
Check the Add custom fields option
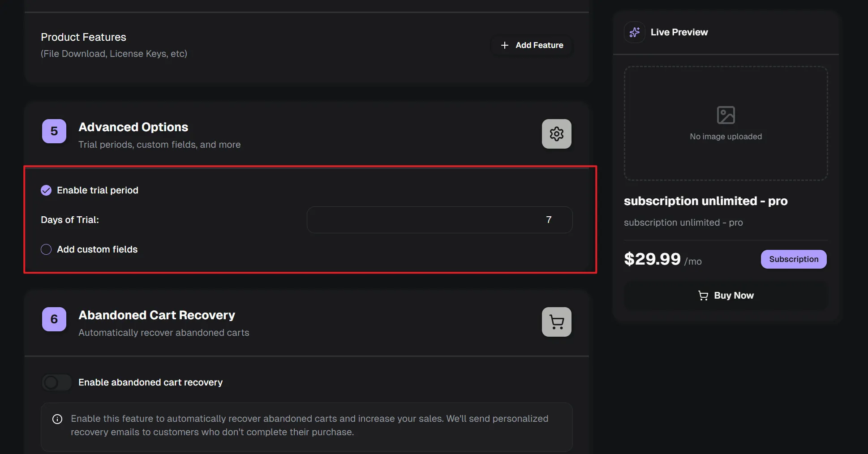coord(46,249)
